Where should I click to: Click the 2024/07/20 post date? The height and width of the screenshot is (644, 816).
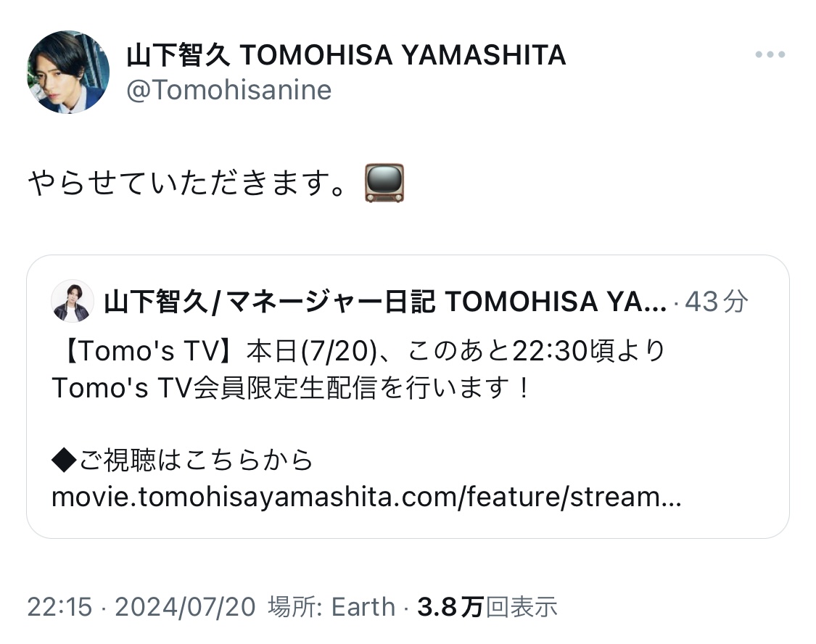click(185, 606)
